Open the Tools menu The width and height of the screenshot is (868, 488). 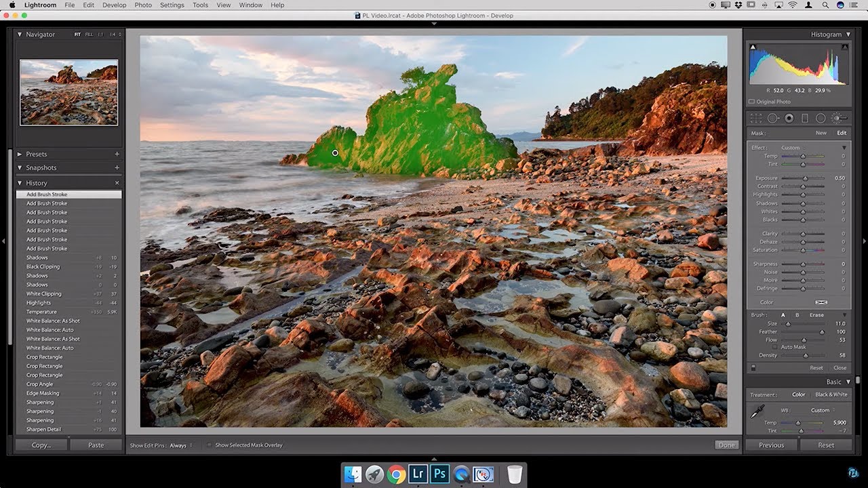pos(200,5)
